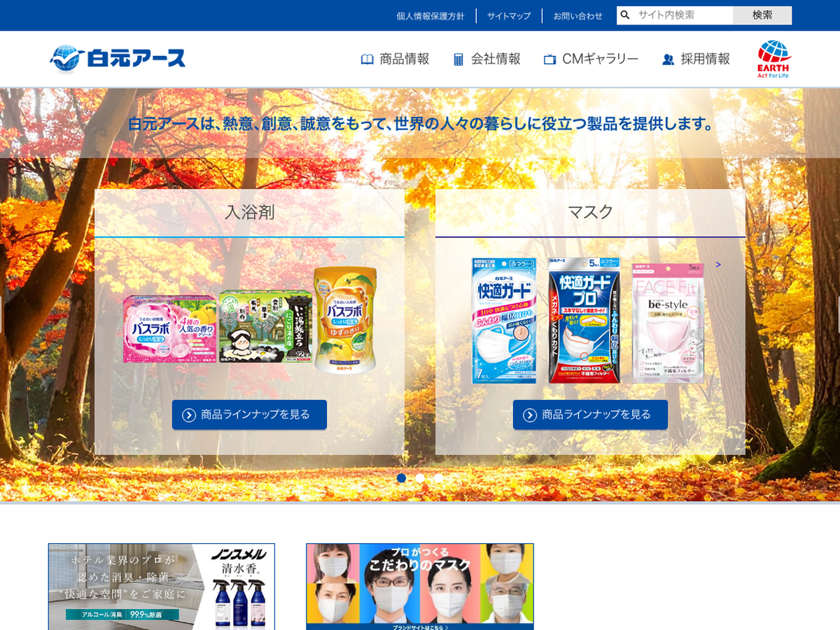840x630 pixels.
Task: Select the second carousel slide dot
Action: pyautogui.click(x=420, y=478)
